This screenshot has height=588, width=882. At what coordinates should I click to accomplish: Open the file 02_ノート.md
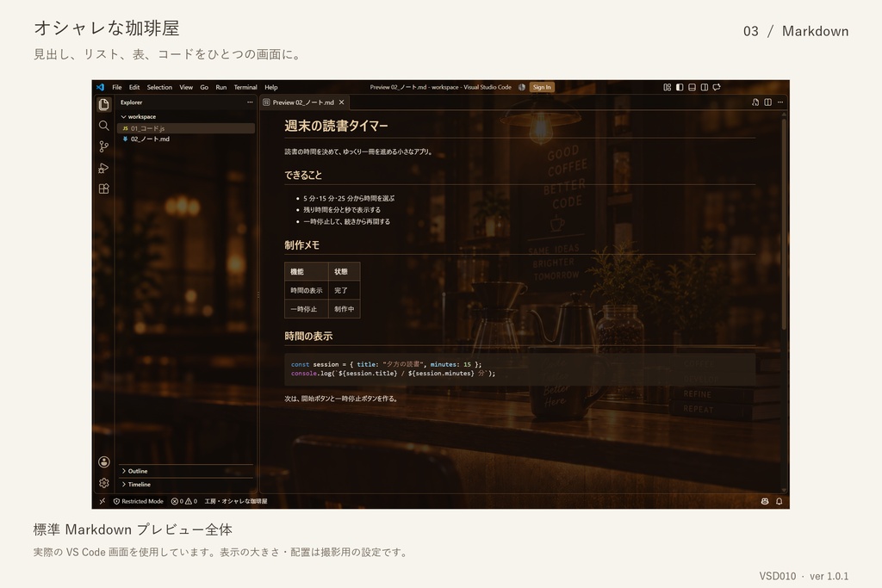pyautogui.click(x=186, y=139)
